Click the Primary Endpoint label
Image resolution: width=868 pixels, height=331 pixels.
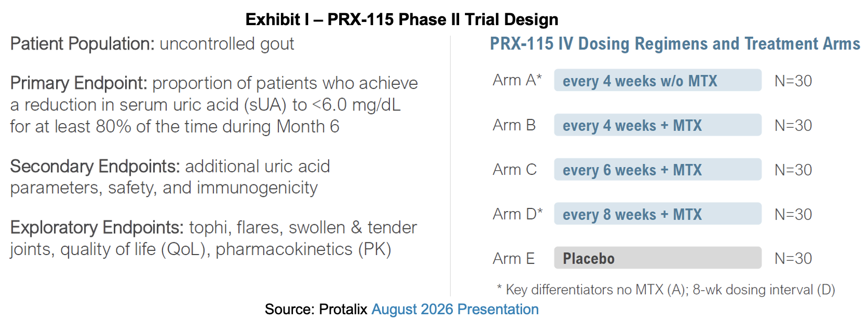click(79, 83)
